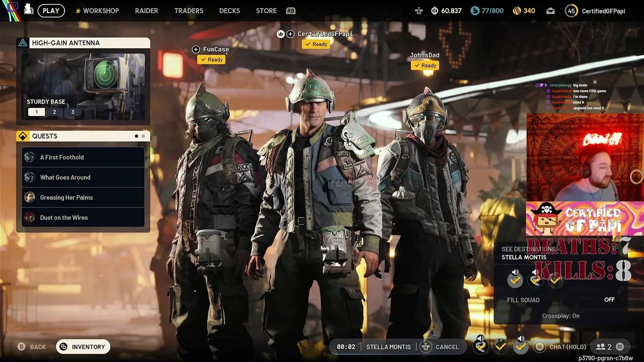Select Sturdy Base step 1
The width and height of the screenshot is (644, 362).
[x=36, y=112]
